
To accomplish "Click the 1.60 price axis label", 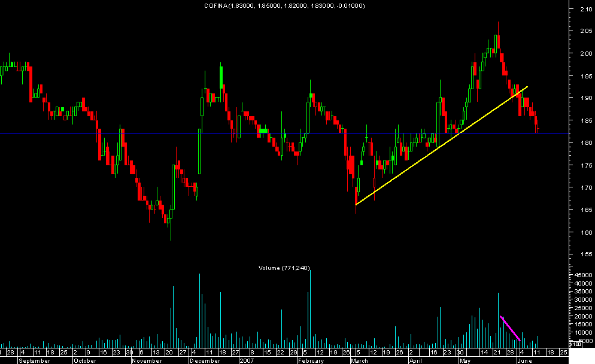I will pyautogui.click(x=586, y=232).
